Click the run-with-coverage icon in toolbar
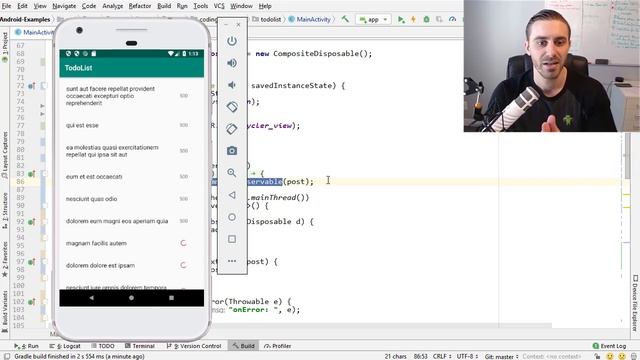Image resolution: width=640 pixels, height=360 pixels. [439, 19]
